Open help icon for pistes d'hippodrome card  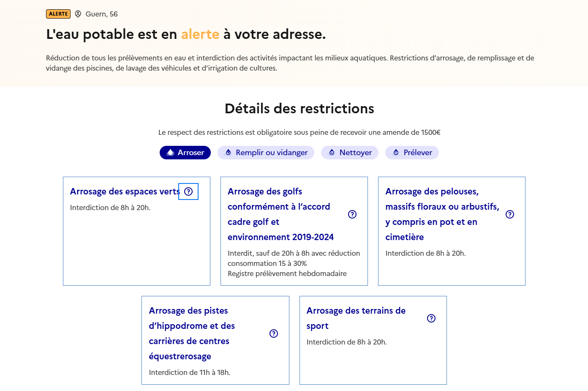[x=274, y=334]
